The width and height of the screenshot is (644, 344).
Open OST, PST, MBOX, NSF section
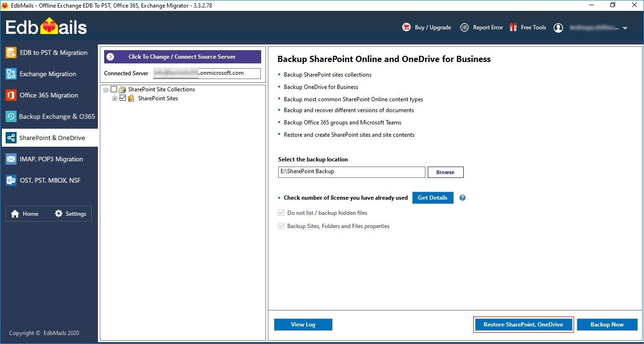49,180
